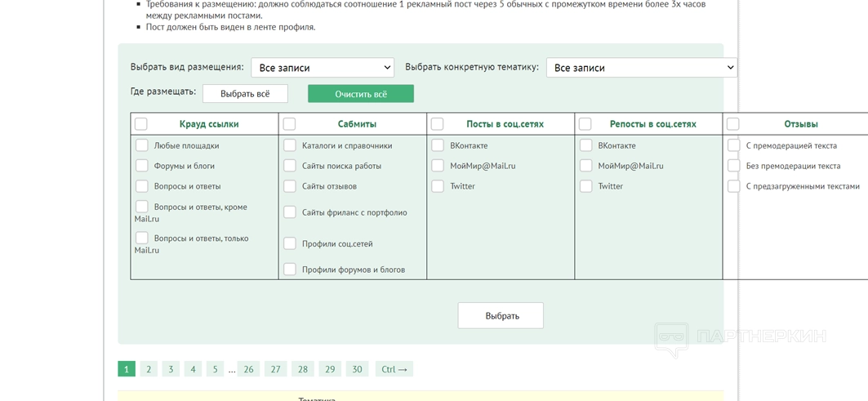Image resolution: width=868 pixels, height=401 pixels.
Task: Check МойМир@Mail.ru under Репосты в соц.сетях
Action: coord(586,166)
